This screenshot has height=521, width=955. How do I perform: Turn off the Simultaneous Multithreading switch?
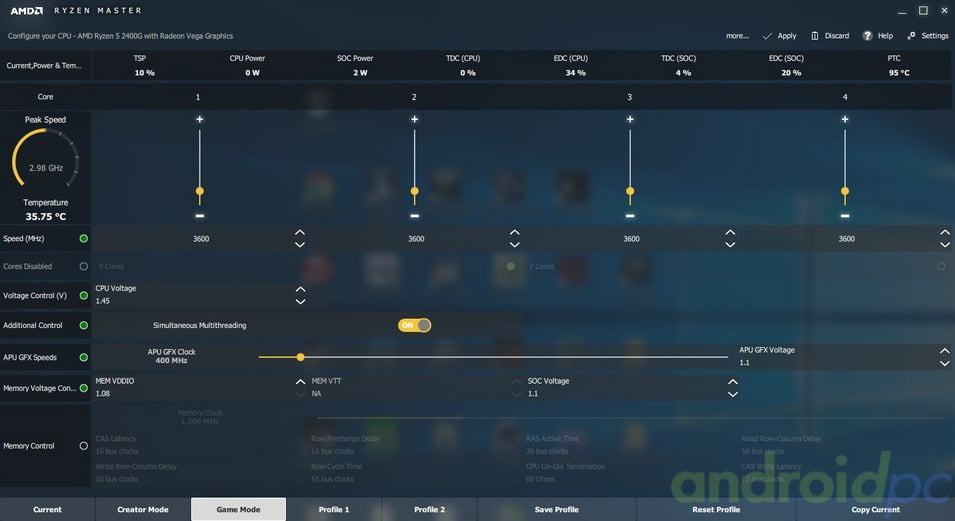pyautogui.click(x=414, y=325)
